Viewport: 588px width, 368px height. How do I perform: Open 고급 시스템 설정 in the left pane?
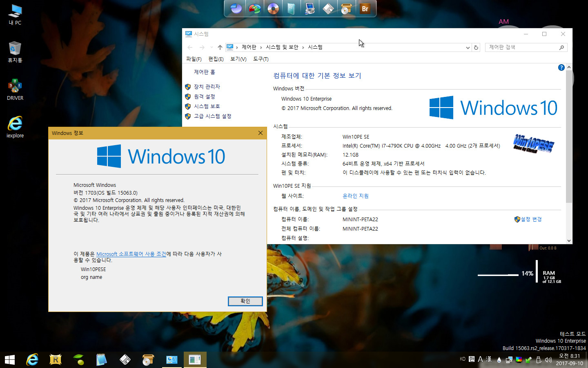click(x=212, y=116)
